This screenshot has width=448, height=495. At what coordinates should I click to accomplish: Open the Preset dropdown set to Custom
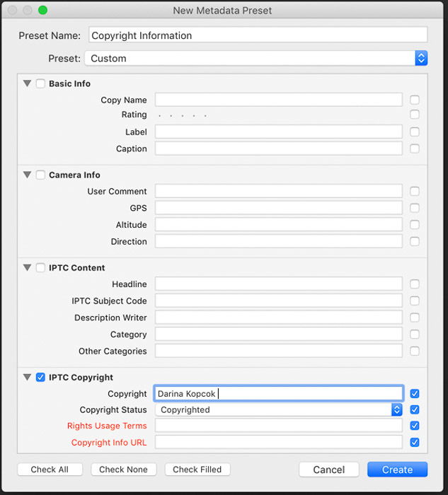[x=255, y=59]
